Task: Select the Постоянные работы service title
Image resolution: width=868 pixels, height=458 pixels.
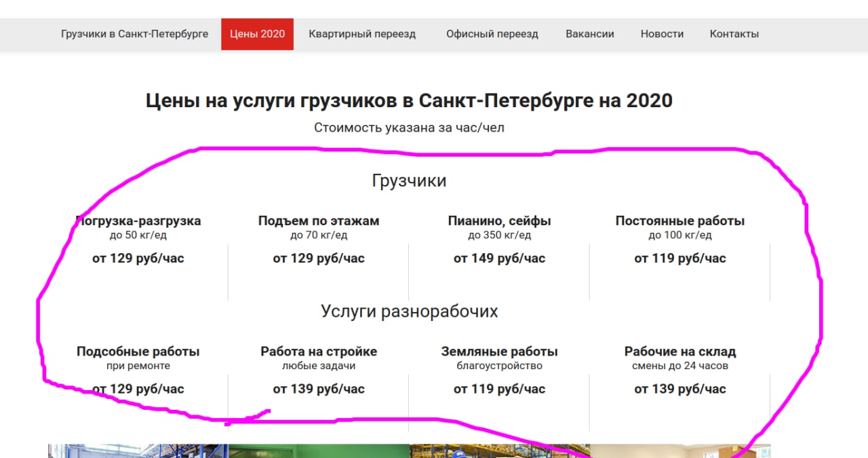Action: tap(680, 221)
